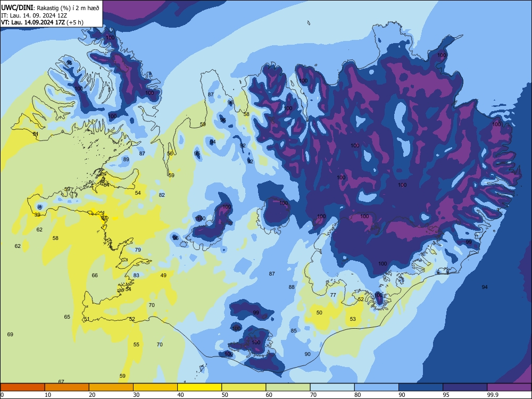Select the sky blue 80–90 legend swatch

[377, 387]
